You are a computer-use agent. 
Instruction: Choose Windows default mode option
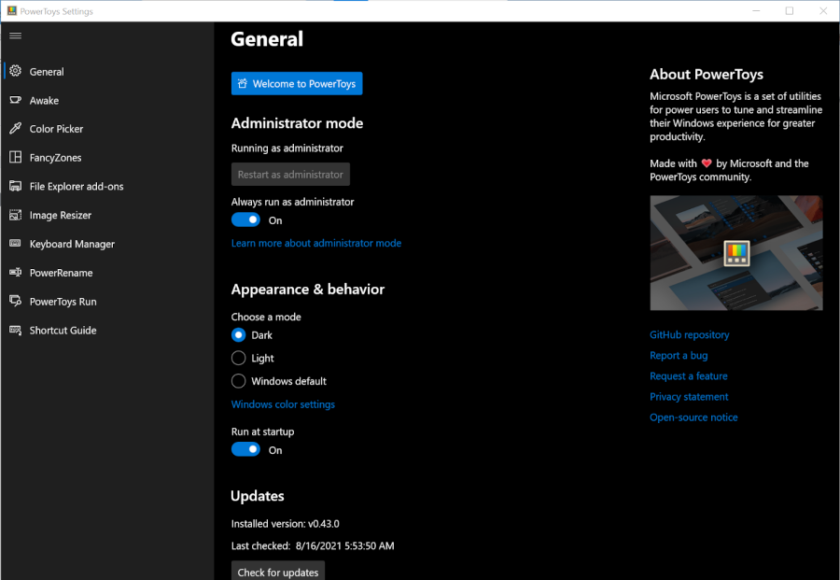[x=238, y=381]
